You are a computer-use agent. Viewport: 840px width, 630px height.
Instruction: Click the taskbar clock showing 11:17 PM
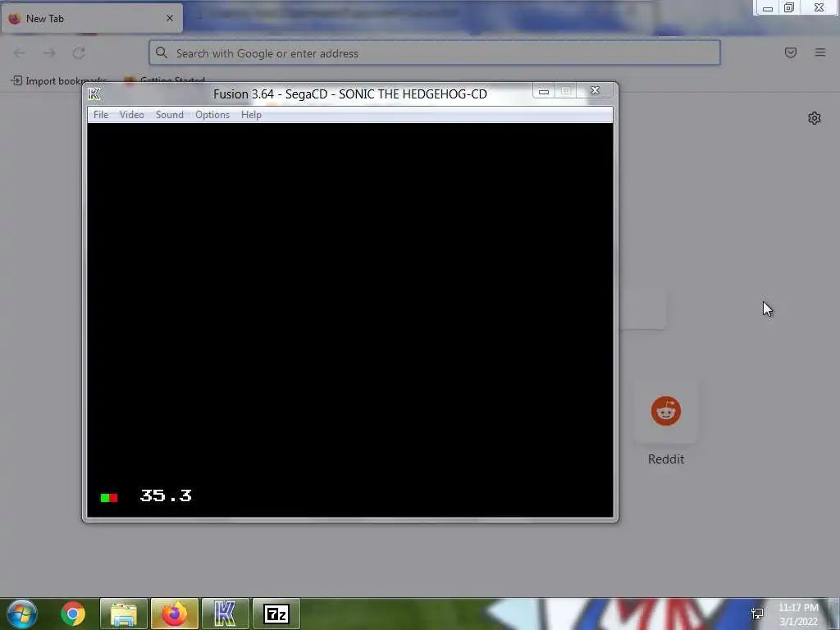pos(798,614)
